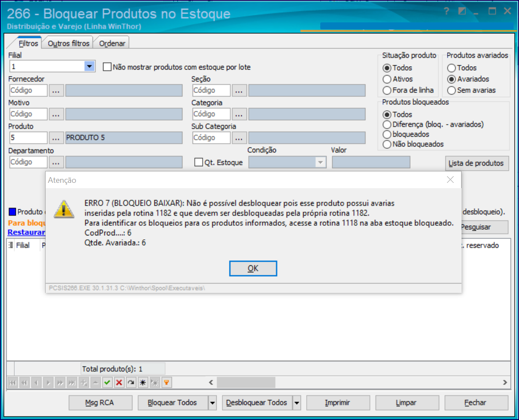Viewport: 519px width, 420px height.
Task: Click next page double-arrow icon
Action: (60, 383)
